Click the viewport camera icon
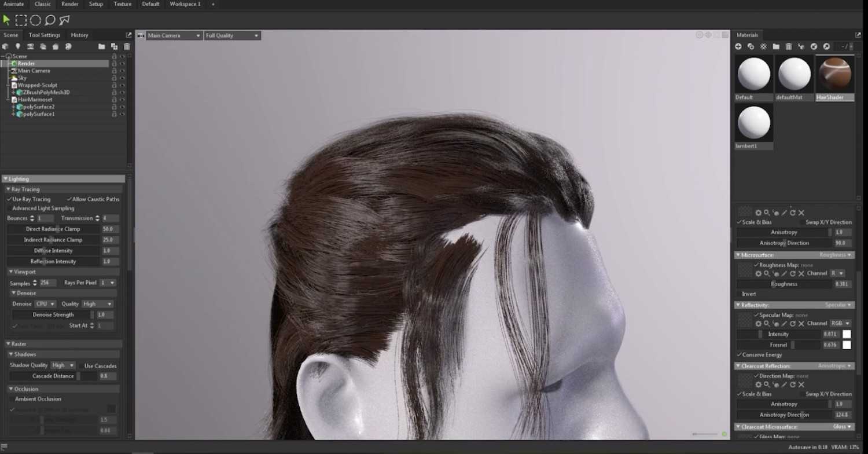The image size is (868, 454). point(140,35)
